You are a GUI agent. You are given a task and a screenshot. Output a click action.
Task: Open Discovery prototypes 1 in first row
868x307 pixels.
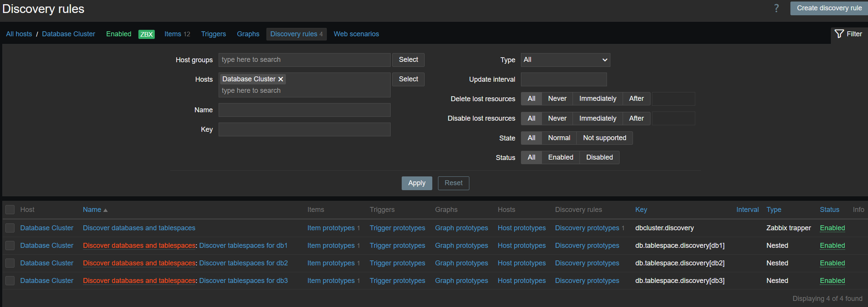point(587,228)
